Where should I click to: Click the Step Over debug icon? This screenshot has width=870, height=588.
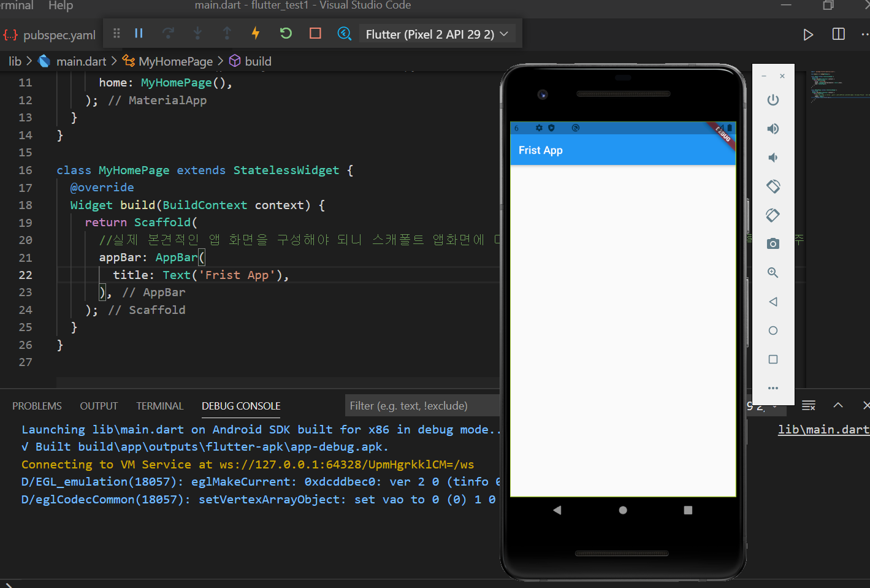(x=168, y=33)
